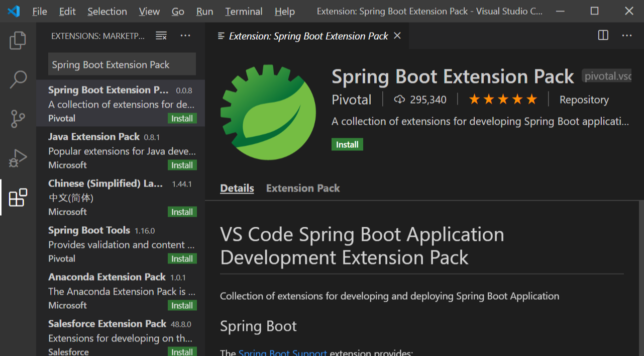The image size is (644, 356).
Task: Switch to the Extension Pack tab
Action: pyautogui.click(x=303, y=188)
